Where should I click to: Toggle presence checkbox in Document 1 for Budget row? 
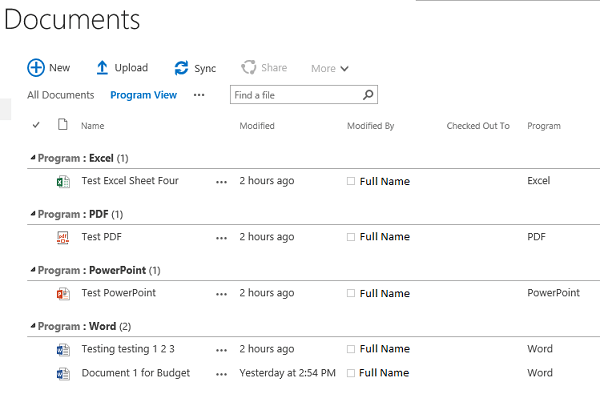[x=351, y=373]
